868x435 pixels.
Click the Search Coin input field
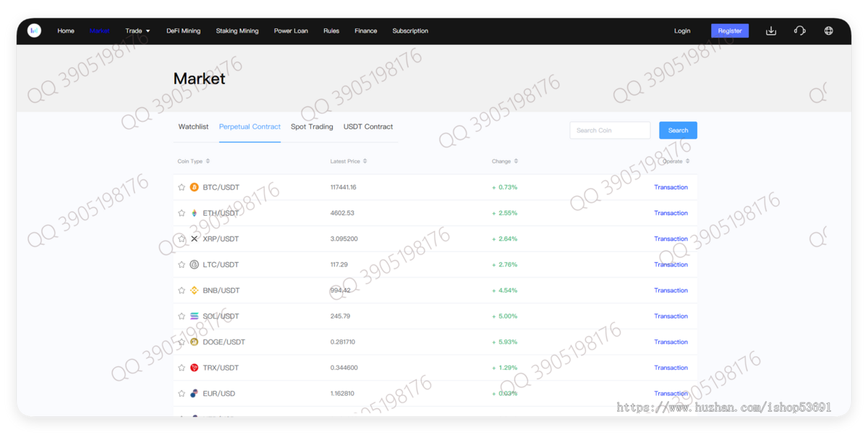[x=610, y=130]
